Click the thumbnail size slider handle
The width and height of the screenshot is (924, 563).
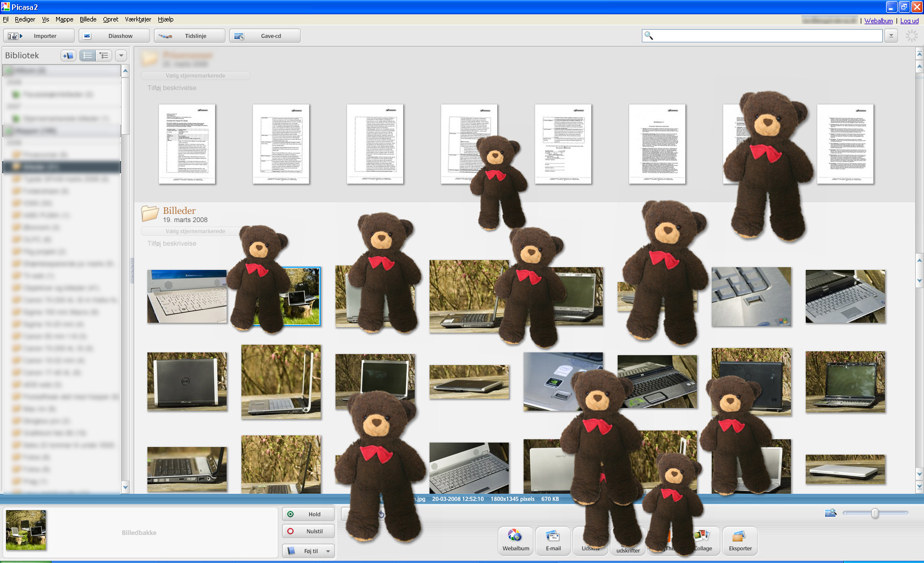click(875, 513)
